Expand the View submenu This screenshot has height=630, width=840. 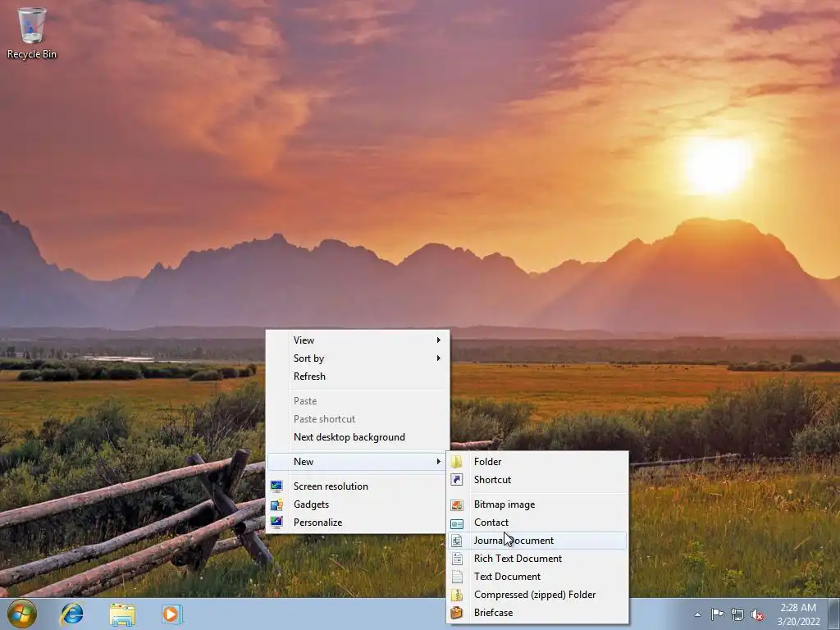point(358,340)
